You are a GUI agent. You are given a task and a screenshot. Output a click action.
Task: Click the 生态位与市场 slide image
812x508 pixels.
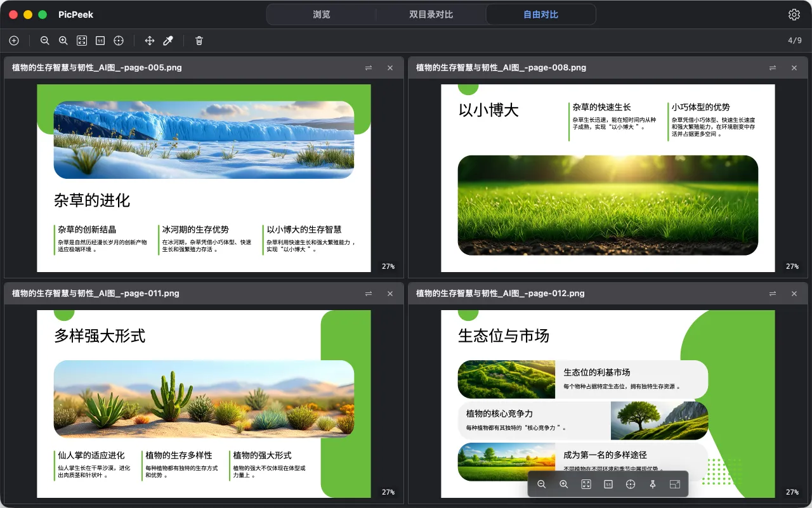tap(608, 404)
